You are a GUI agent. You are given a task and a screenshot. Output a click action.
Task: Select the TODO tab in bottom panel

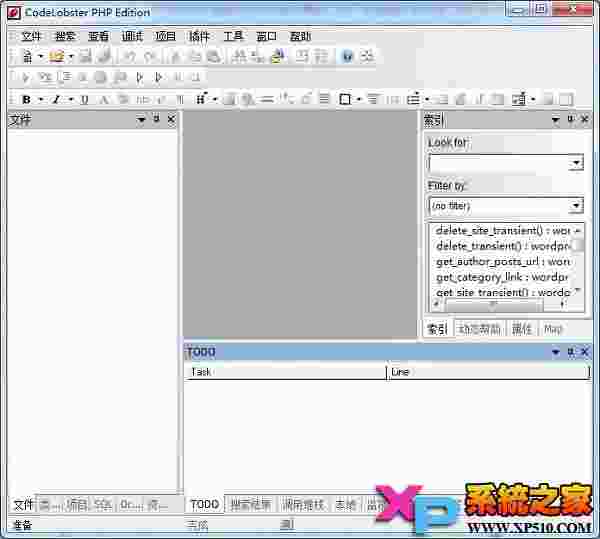click(204, 505)
